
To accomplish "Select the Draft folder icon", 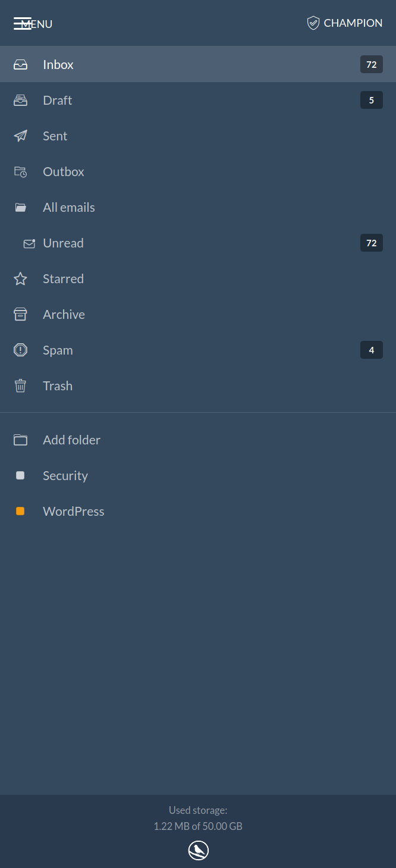I will point(20,100).
